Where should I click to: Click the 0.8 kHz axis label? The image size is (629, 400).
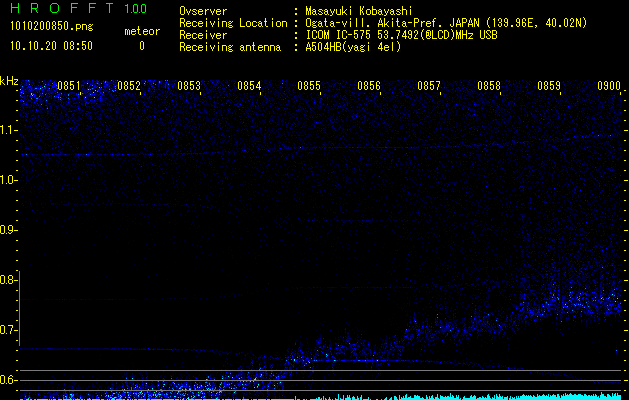click(7, 280)
